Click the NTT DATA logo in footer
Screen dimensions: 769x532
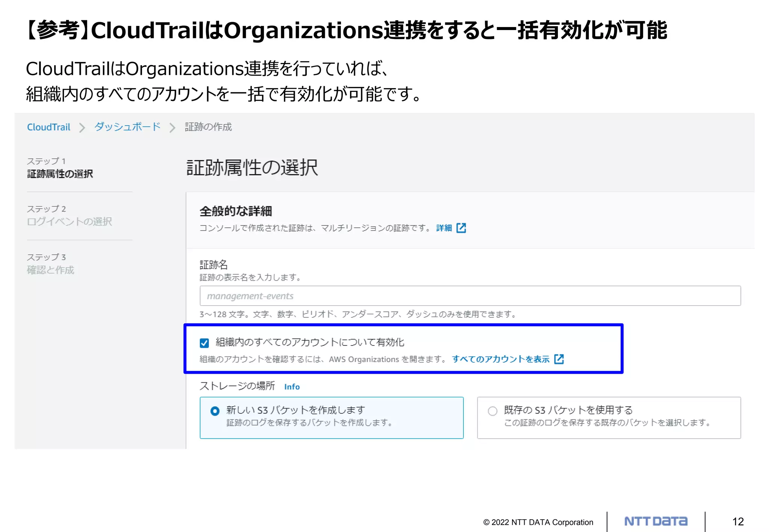(656, 521)
